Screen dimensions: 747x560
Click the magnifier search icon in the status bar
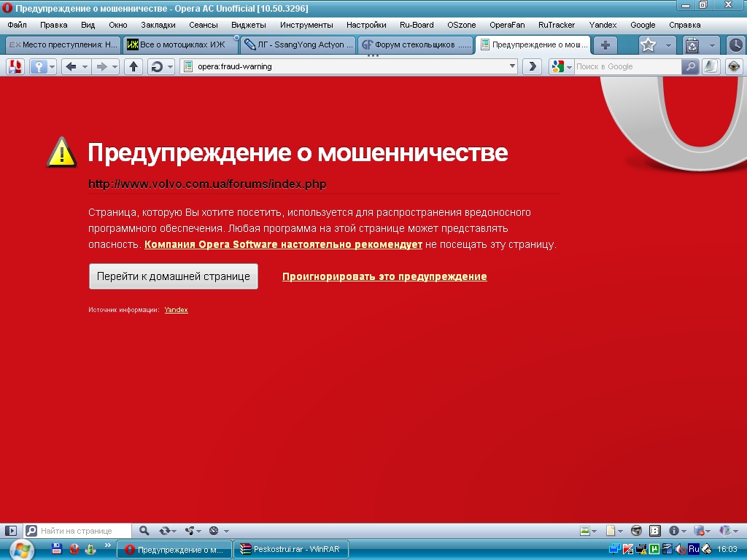(x=144, y=531)
